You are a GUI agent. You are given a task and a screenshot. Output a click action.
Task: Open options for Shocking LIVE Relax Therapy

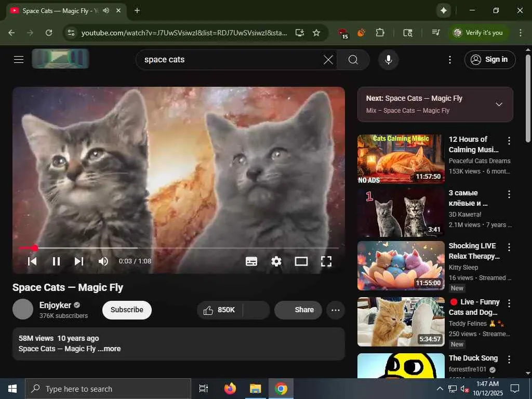coord(509,247)
